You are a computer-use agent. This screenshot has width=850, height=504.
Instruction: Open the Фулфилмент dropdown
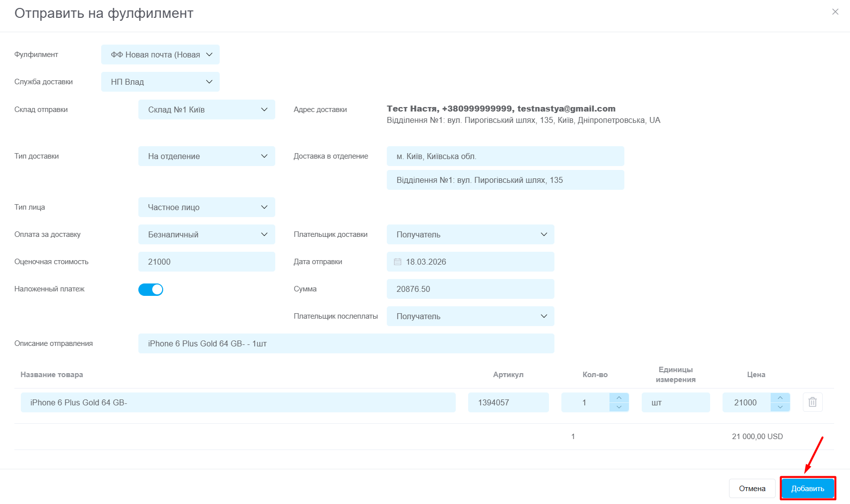(x=160, y=55)
